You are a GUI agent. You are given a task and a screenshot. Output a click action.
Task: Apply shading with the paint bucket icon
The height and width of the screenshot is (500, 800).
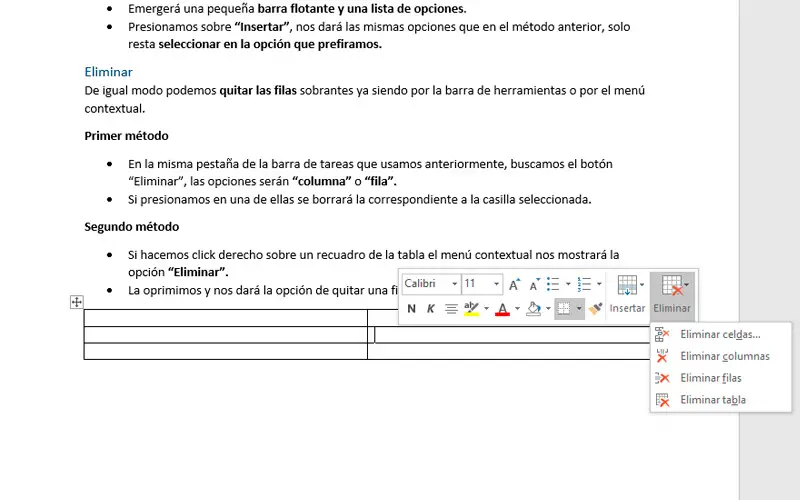pos(533,309)
